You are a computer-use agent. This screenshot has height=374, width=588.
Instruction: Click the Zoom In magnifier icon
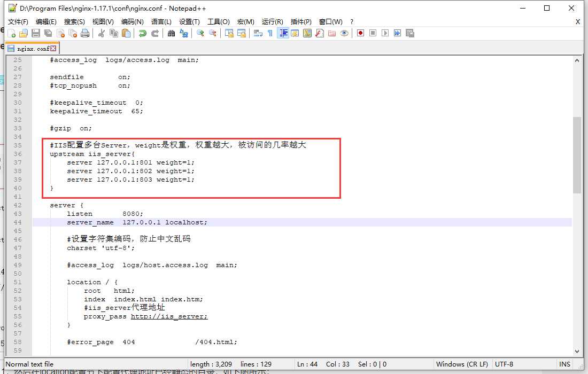pyautogui.click(x=200, y=33)
